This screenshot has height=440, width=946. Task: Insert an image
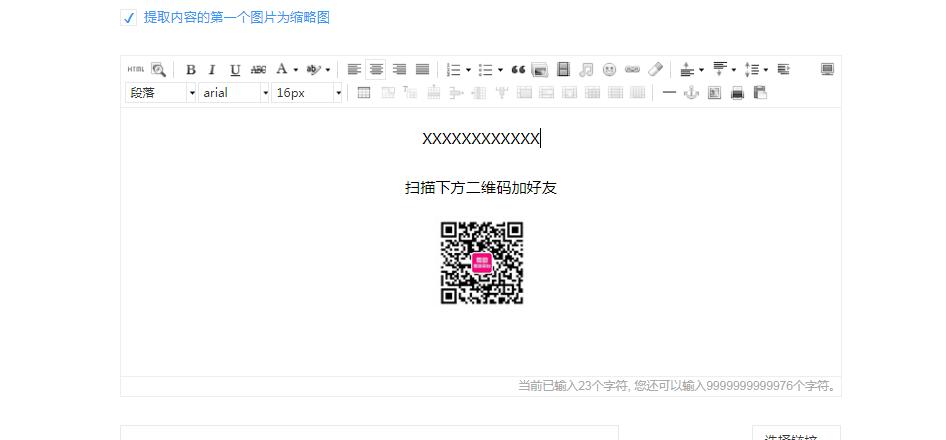click(x=540, y=70)
